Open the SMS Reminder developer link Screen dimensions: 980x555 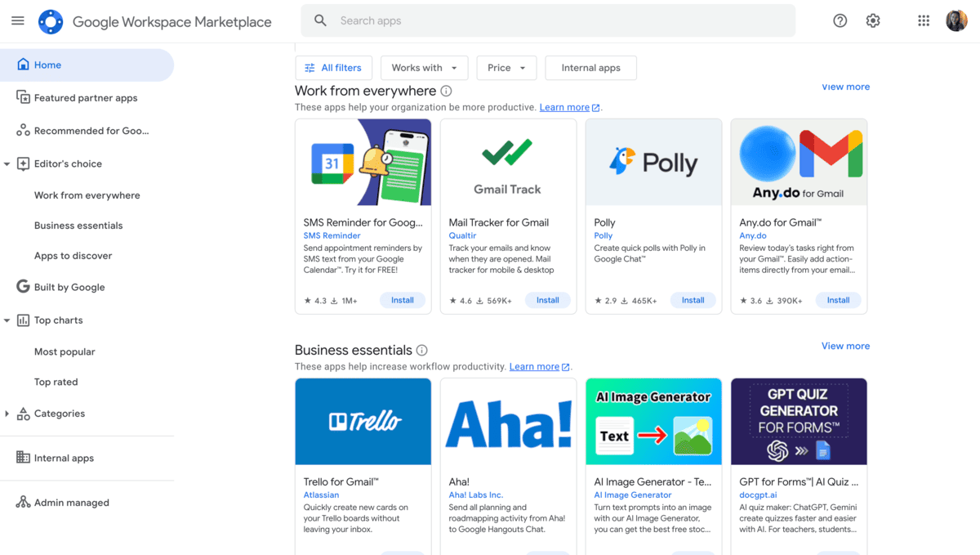click(332, 235)
